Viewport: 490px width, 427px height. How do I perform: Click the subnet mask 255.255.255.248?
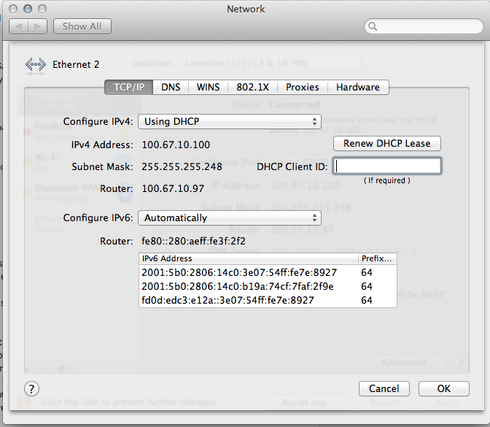tap(182, 166)
